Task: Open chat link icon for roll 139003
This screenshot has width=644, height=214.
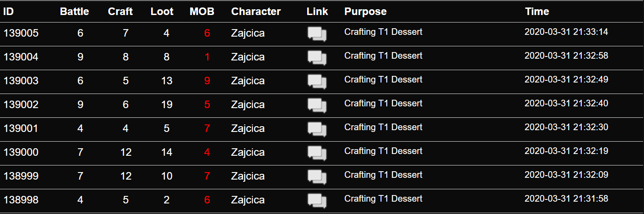Action: tap(317, 82)
